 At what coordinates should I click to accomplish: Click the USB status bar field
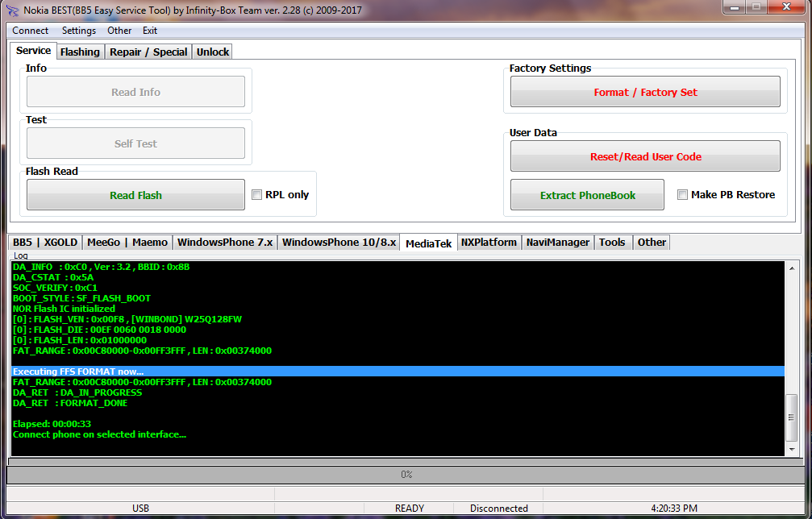pyautogui.click(x=140, y=509)
